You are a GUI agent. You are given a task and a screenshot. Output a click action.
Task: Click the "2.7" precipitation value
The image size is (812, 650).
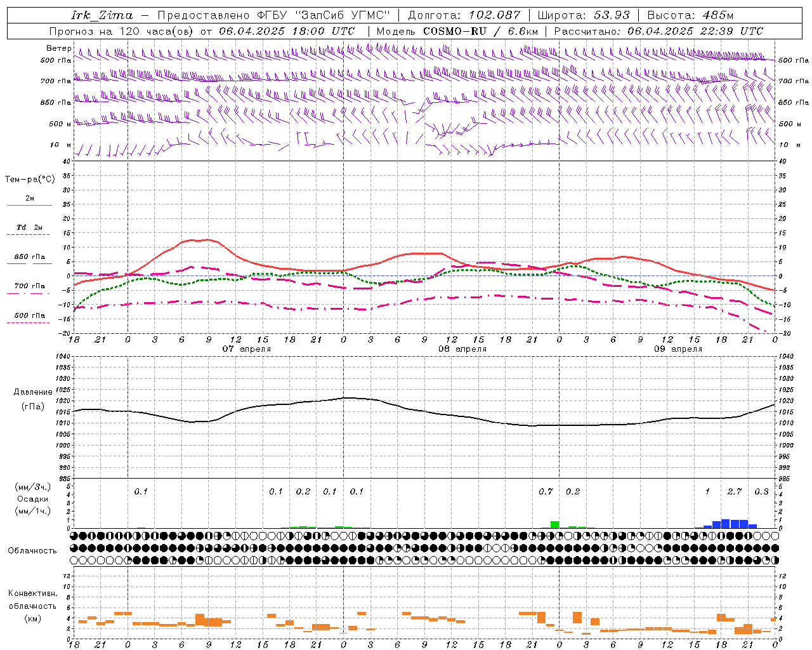coord(735,491)
